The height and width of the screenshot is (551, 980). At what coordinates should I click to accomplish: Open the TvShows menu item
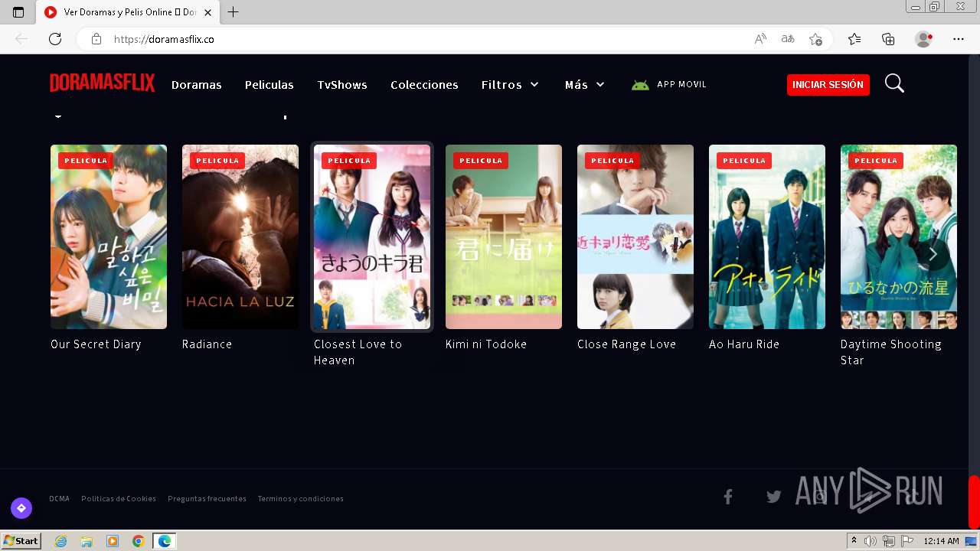pyautogui.click(x=342, y=85)
